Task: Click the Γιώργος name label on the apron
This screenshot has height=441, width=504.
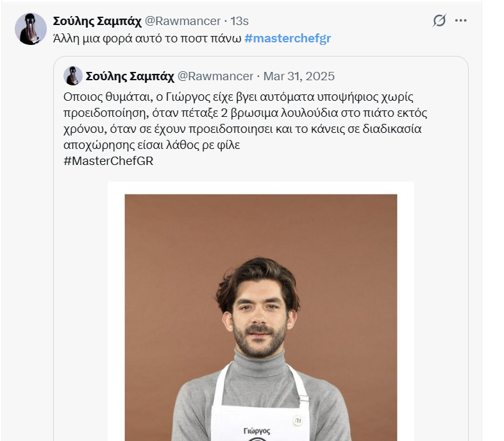Action: [x=257, y=431]
